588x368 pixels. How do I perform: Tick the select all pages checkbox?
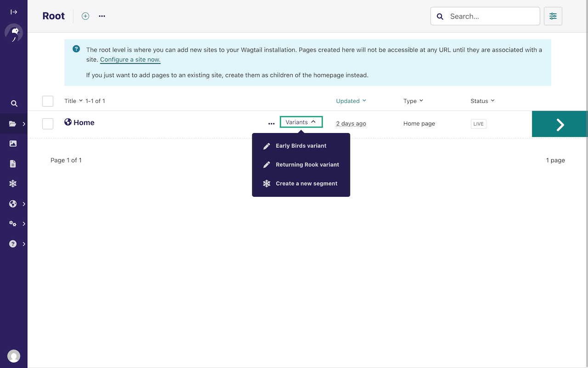48,101
